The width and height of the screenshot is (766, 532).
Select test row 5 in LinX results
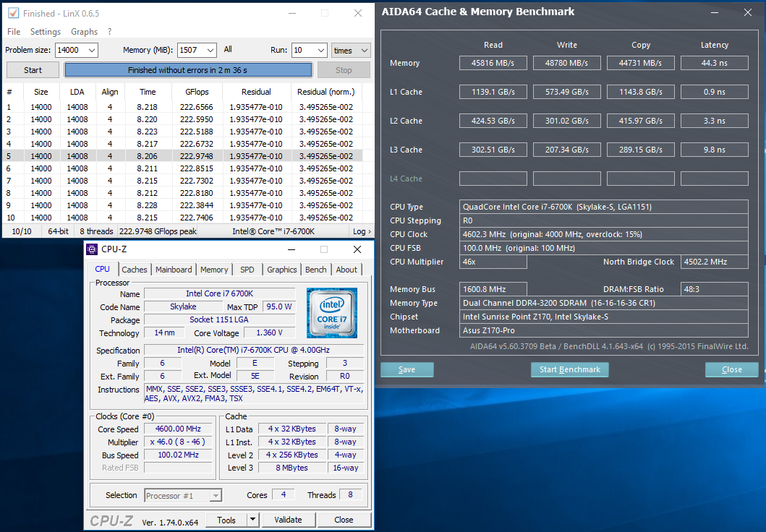(181, 156)
